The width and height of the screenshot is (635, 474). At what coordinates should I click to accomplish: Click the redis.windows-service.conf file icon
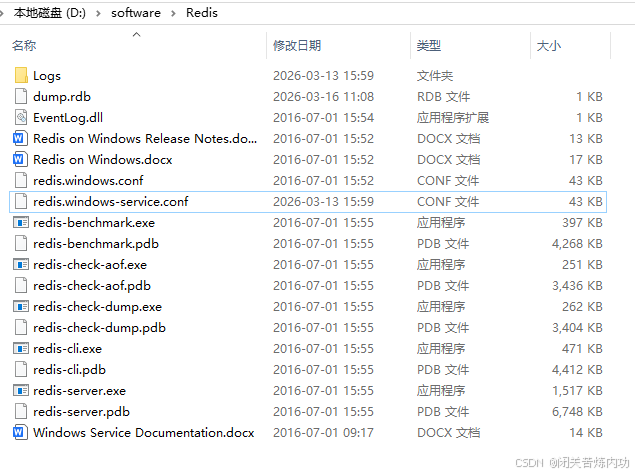pyautogui.click(x=21, y=201)
